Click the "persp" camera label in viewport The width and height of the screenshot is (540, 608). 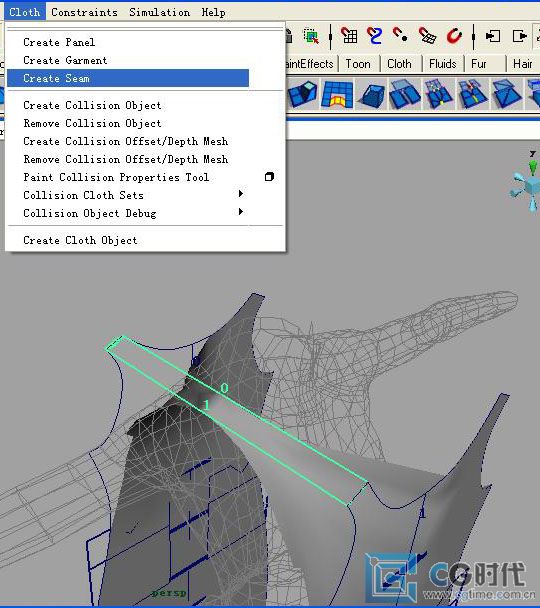pyautogui.click(x=169, y=593)
